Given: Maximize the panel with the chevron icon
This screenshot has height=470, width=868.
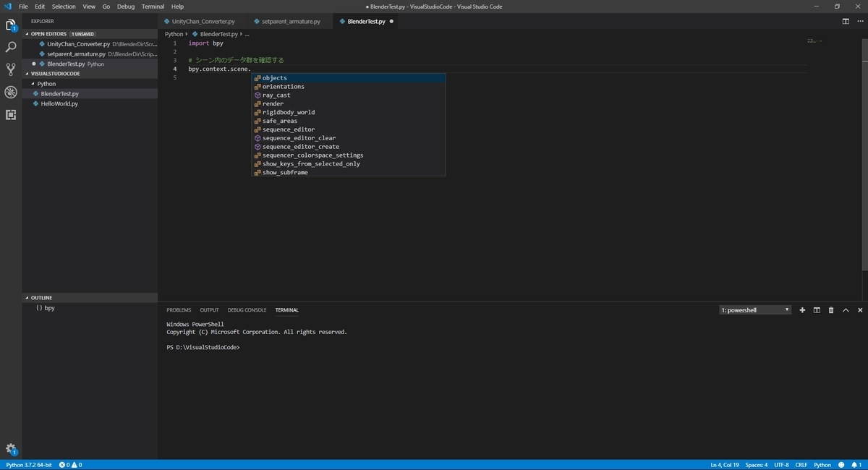Looking at the screenshot, I should pos(846,309).
